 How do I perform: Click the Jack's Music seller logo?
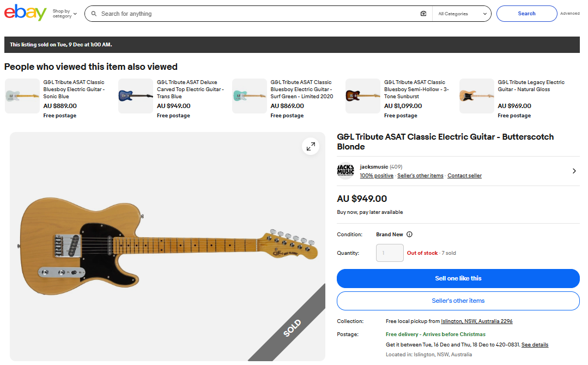tap(345, 171)
